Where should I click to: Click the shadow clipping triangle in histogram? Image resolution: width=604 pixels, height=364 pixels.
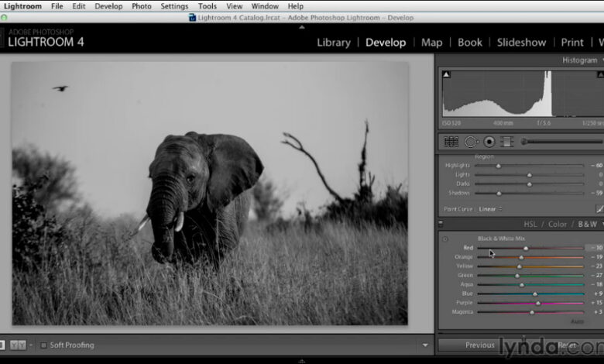tap(445, 75)
